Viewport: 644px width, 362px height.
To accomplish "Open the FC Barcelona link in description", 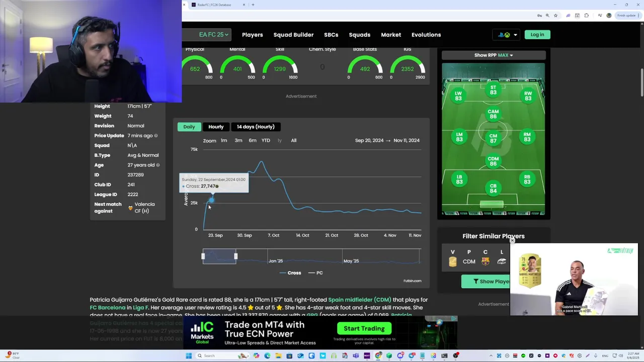I will [108, 307].
